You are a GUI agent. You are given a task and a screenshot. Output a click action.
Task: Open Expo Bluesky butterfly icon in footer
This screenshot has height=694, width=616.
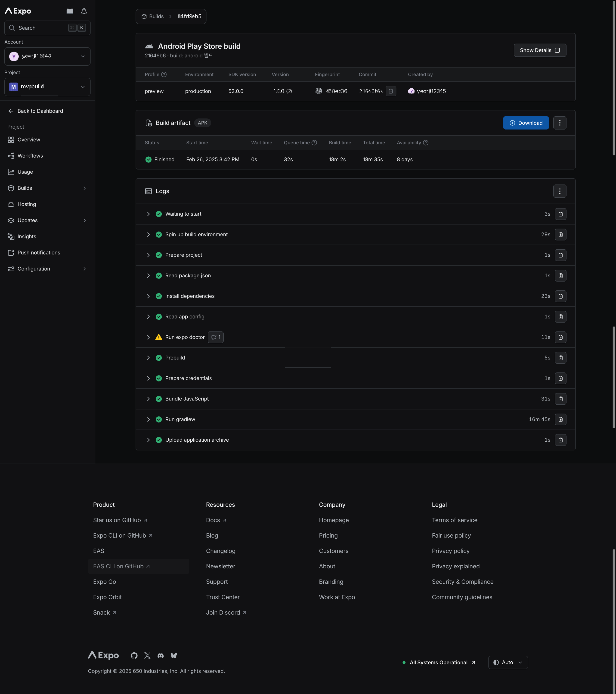[x=174, y=655]
